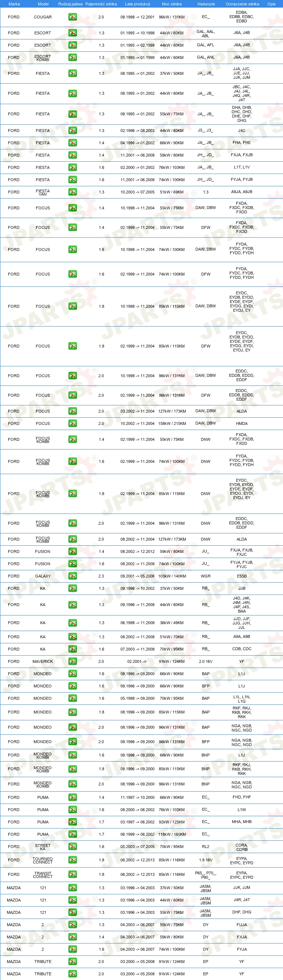Click the fuel icon in the Fiesta Van row
The width and height of the screenshot is (283, 980).
(72, 192)
